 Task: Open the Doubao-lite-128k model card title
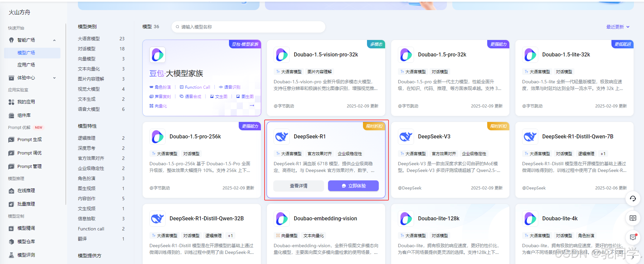click(x=439, y=218)
